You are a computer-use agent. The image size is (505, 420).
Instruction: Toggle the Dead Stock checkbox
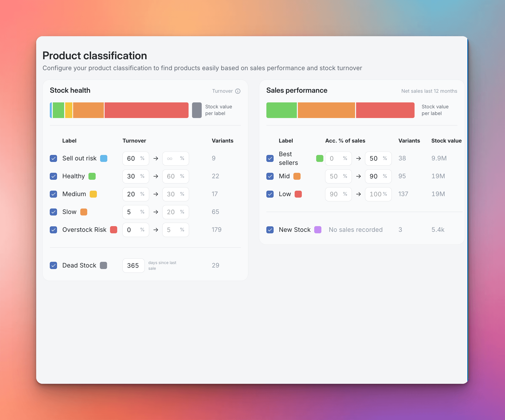(x=54, y=266)
